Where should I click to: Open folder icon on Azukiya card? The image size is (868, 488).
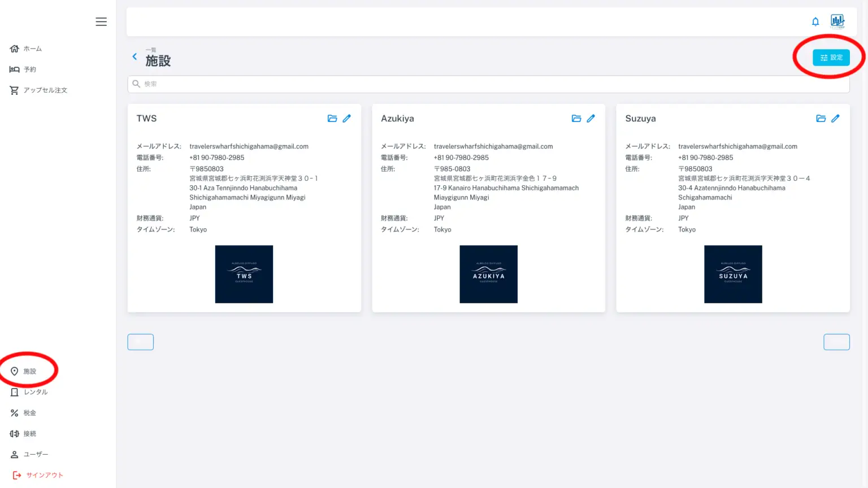point(576,119)
